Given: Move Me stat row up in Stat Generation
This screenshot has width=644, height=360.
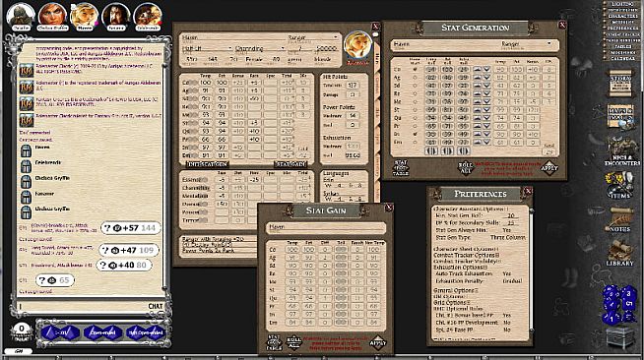Looking at the screenshot, I should [x=478, y=101].
